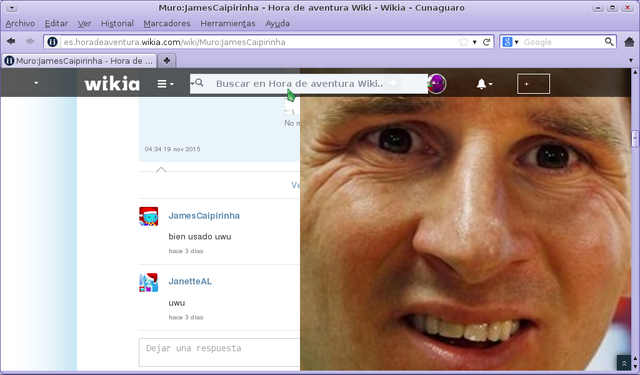
Task: Click the plus outlined button in header
Action: tap(533, 84)
